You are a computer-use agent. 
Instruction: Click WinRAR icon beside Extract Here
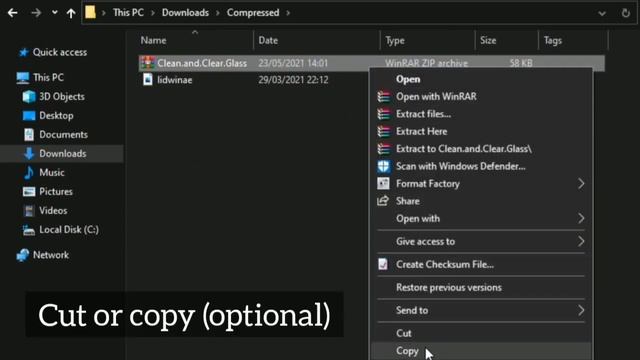pyautogui.click(x=383, y=131)
